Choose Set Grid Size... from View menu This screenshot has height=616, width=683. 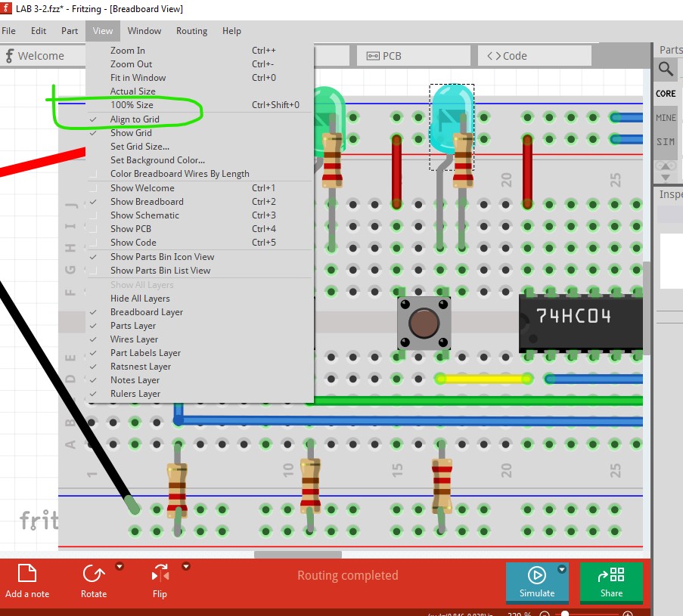(139, 147)
